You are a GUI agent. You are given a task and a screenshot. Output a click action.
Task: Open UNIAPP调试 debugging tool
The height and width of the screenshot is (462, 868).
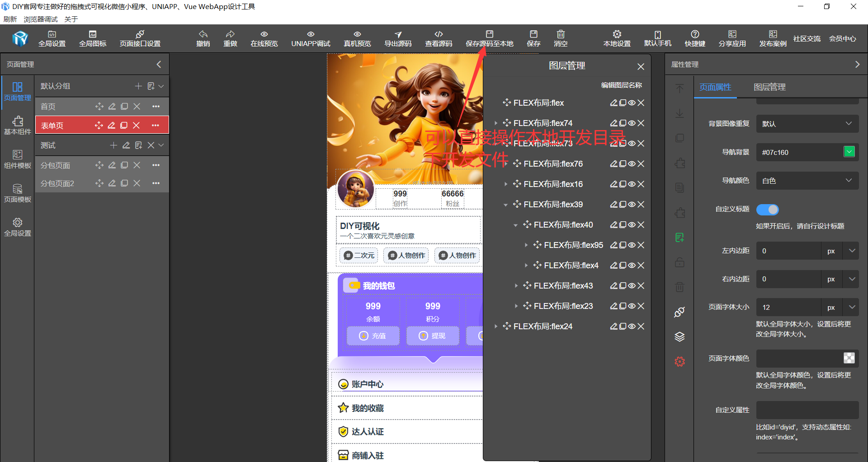point(310,38)
